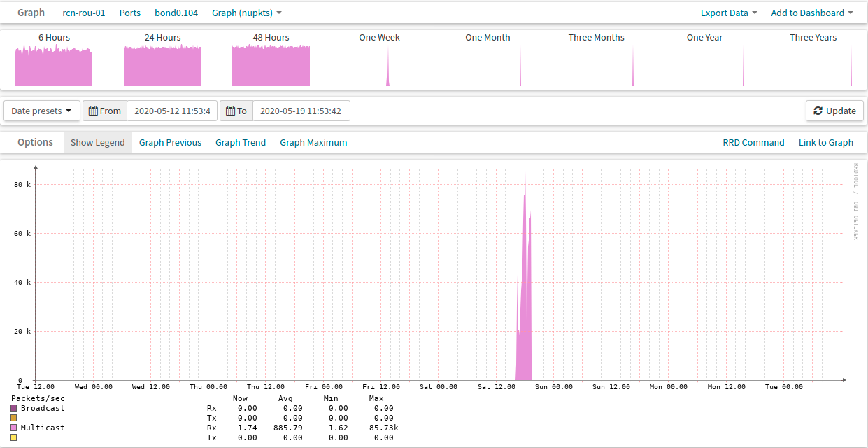Click the From date input field

(x=172, y=111)
